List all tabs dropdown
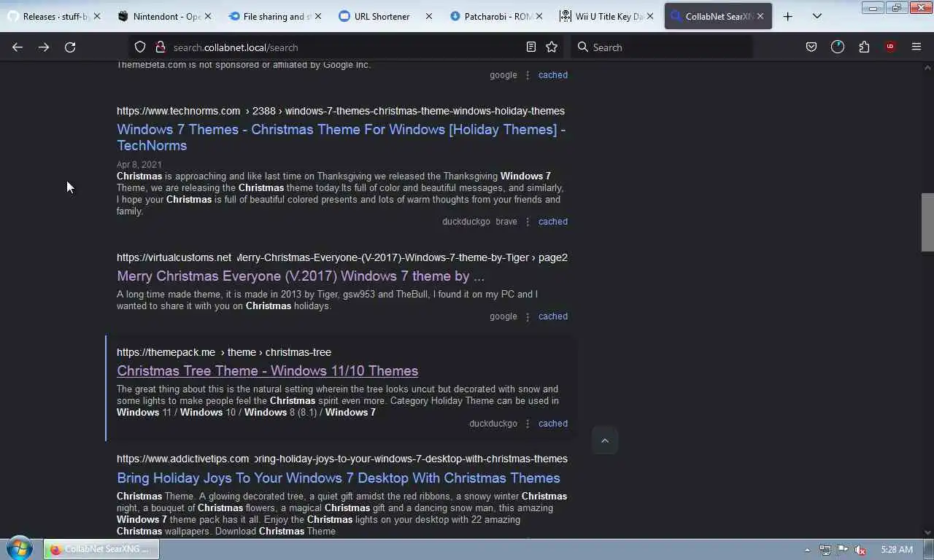The width and height of the screenshot is (934, 560). (817, 16)
